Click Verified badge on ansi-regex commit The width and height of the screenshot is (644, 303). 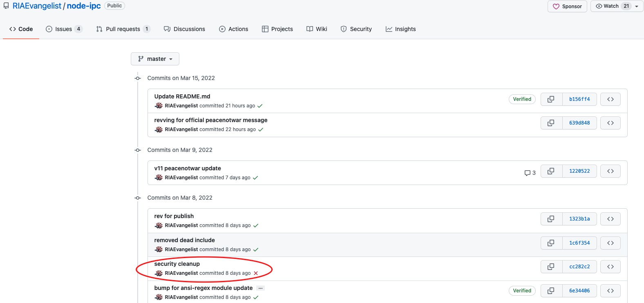coord(522,291)
